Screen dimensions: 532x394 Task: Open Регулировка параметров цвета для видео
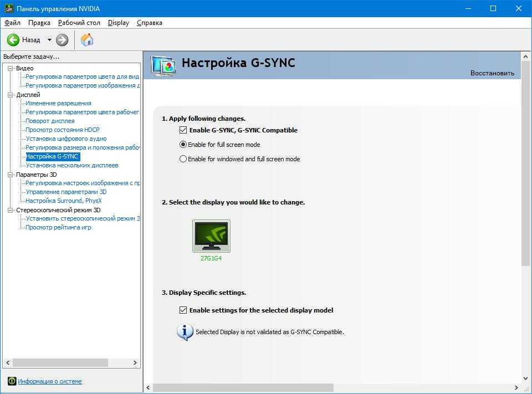83,76
